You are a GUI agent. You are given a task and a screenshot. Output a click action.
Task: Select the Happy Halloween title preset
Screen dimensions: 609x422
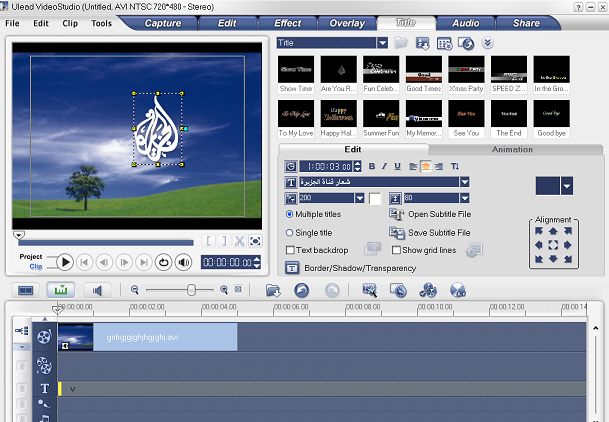click(x=338, y=119)
